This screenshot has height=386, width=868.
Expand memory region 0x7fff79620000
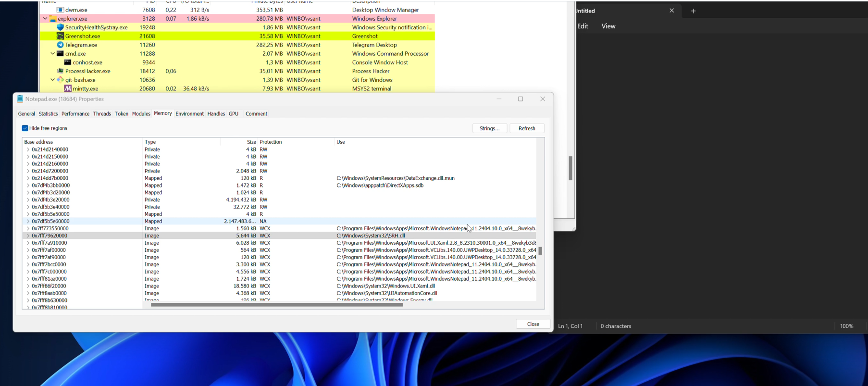[28, 236]
